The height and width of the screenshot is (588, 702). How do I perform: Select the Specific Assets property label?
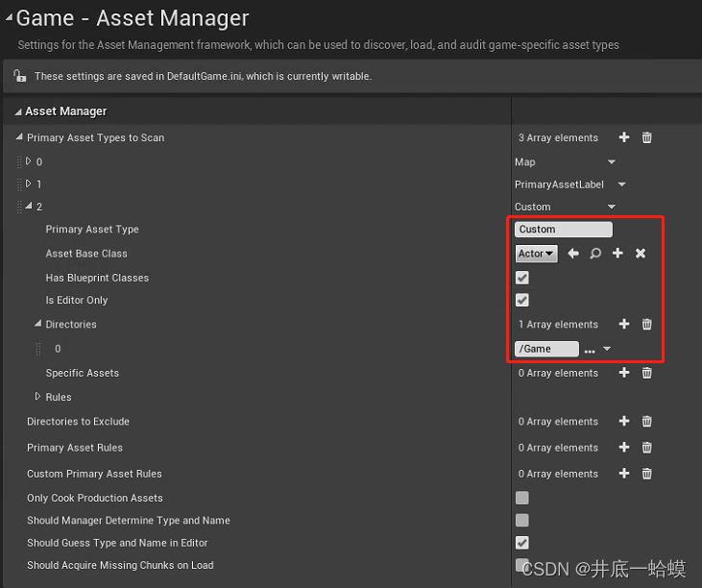pyautogui.click(x=83, y=373)
